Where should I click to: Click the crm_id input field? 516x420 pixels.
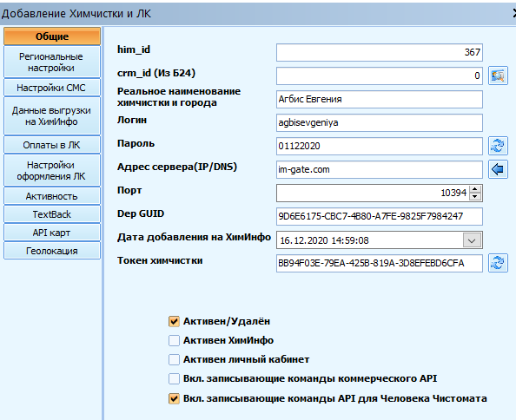pos(380,75)
